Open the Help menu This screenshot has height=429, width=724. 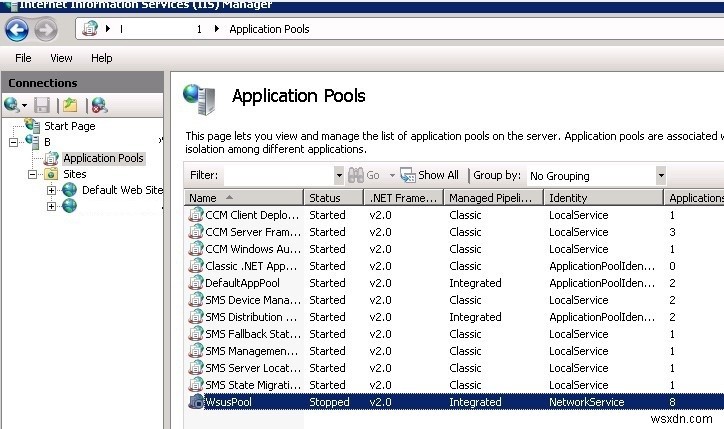coord(102,58)
